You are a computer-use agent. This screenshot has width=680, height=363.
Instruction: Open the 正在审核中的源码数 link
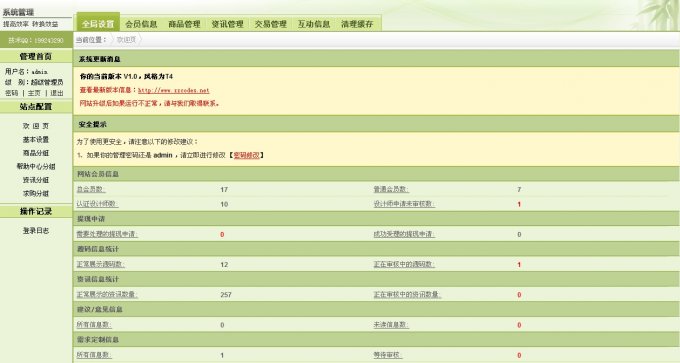(x=404, y=264)
